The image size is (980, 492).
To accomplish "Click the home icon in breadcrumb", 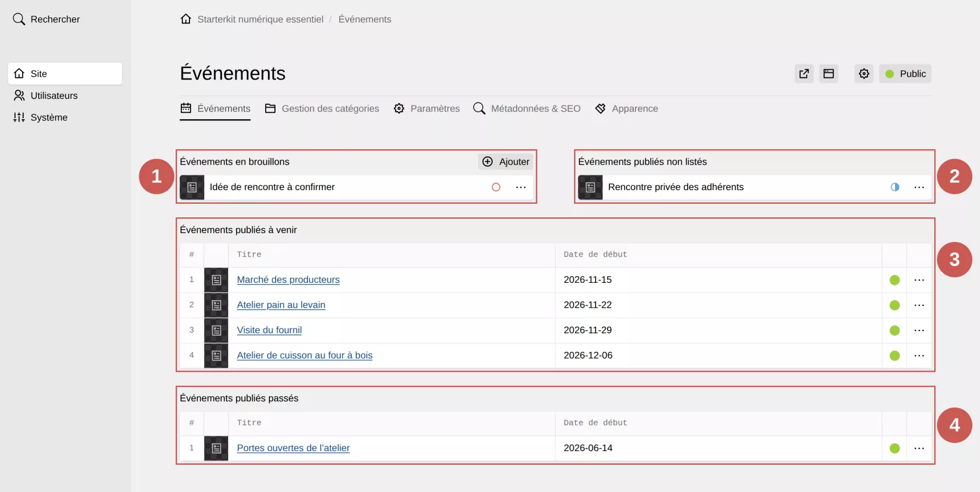I will (186, 19).
